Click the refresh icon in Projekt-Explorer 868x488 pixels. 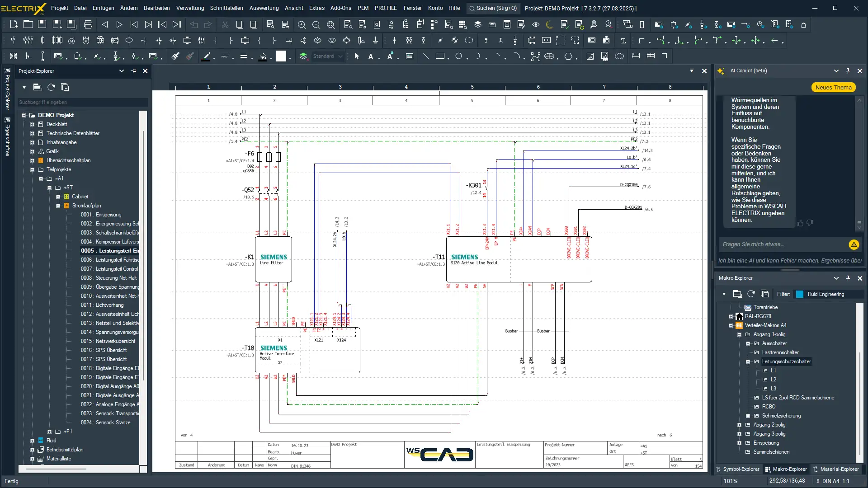click(51, 87)
